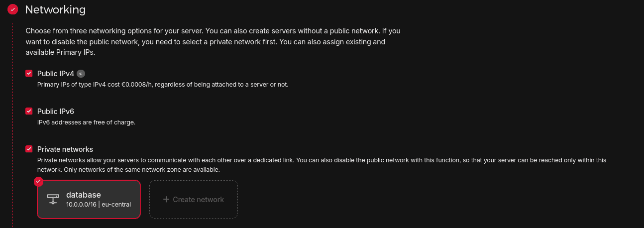
Task: Click the red selected badge on database card
Action: (x=39, y=181)
